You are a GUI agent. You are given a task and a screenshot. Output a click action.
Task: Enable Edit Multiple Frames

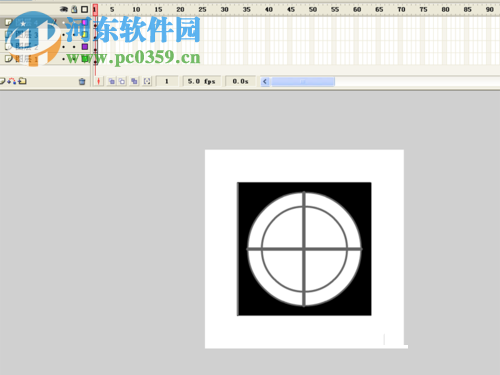click(x=134, y=81)
